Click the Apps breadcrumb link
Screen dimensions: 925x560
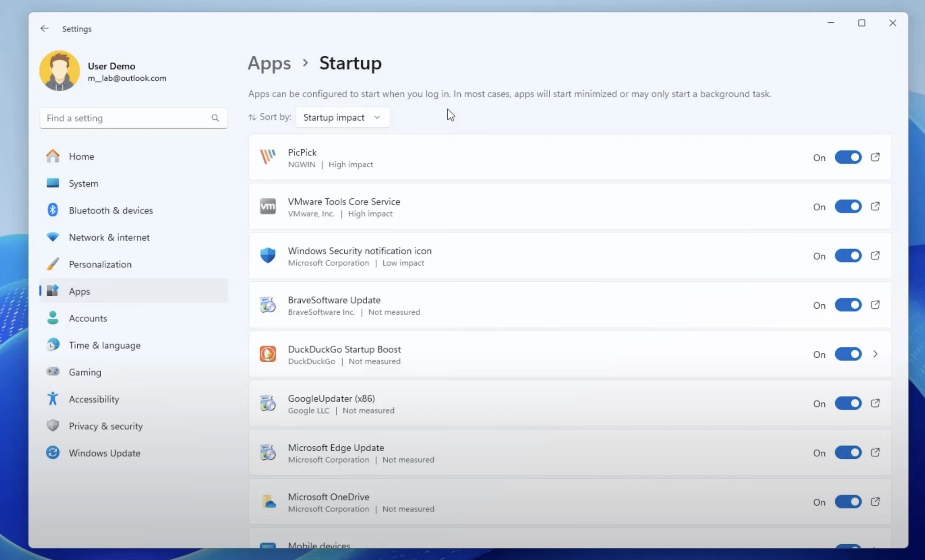[269, 63]
